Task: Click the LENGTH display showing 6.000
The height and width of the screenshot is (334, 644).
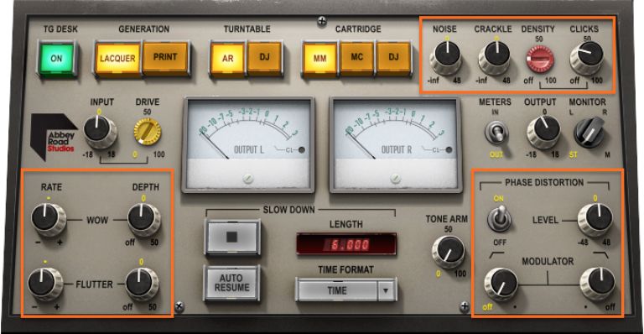Action: pyautogui.click(x=346, y=244)
